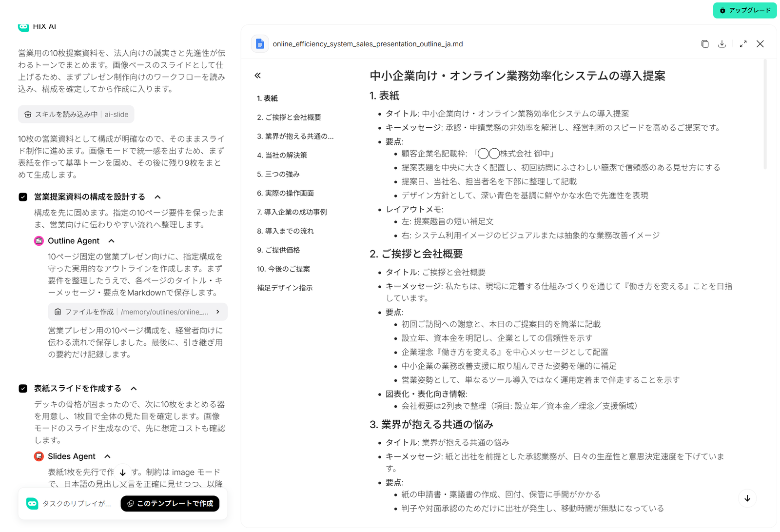This screenshot has width=780, height=532.
Task: Collapse the 表紙スライドを作成する section
Action: (x=134, y=389)
